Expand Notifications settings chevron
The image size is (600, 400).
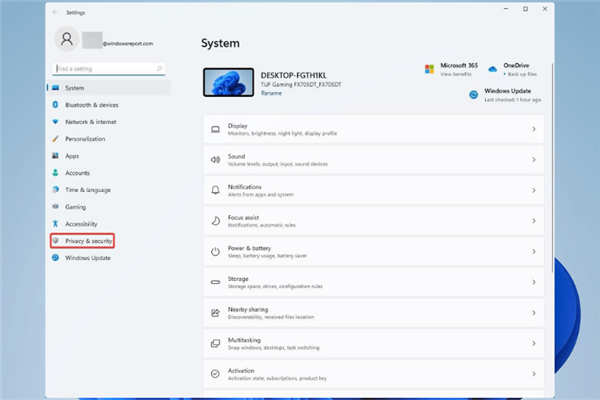point(533,190)
